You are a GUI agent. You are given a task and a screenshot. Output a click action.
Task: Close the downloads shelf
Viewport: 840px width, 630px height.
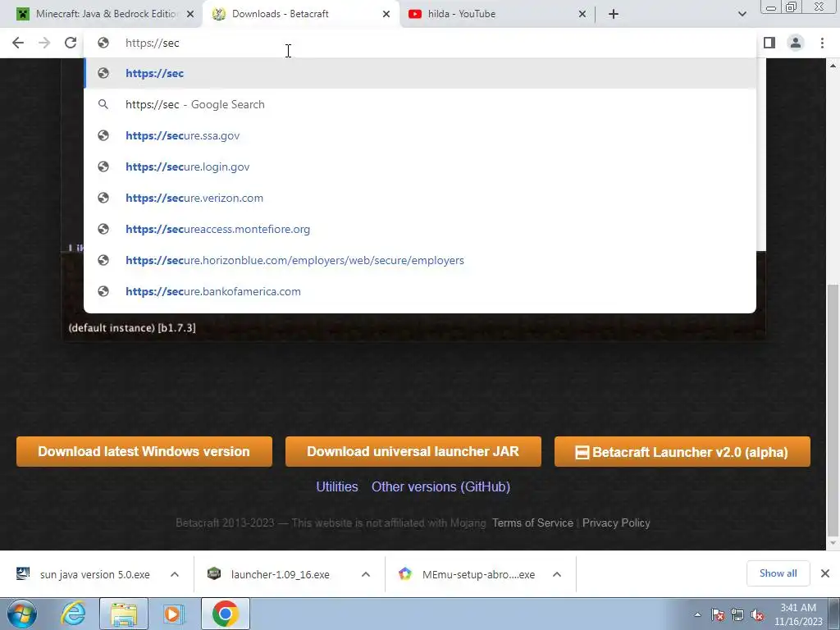[825, 573]
